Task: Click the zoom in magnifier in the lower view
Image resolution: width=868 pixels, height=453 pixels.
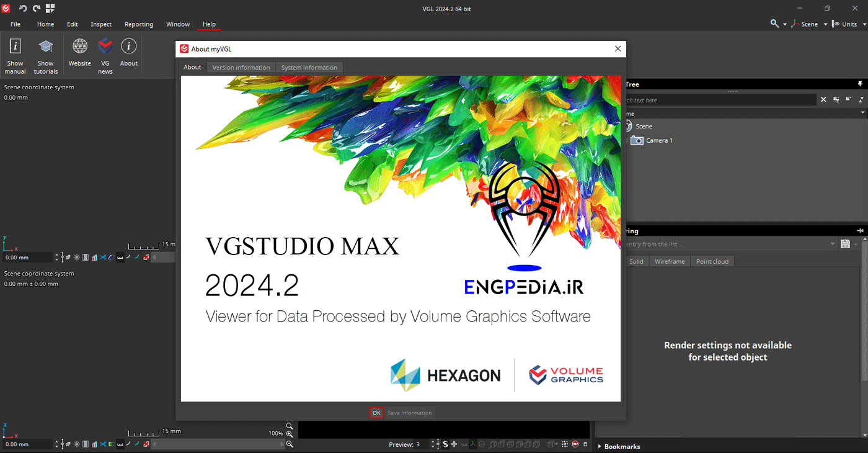Action: click(289, 434)
